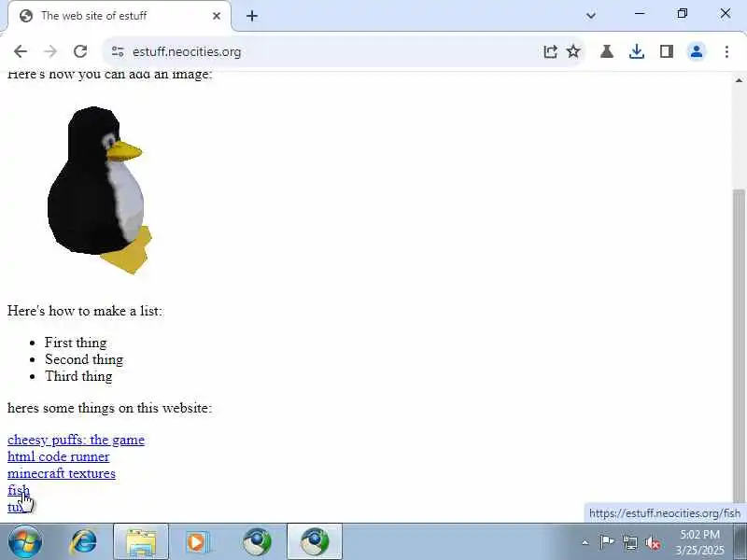Click the penguin image
The width and height of the screenshot is (747, 560).
coord(100,190)
